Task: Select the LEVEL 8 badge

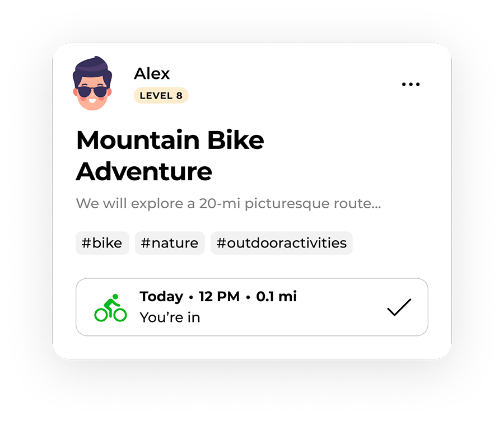Action: [x=161, y=95]
